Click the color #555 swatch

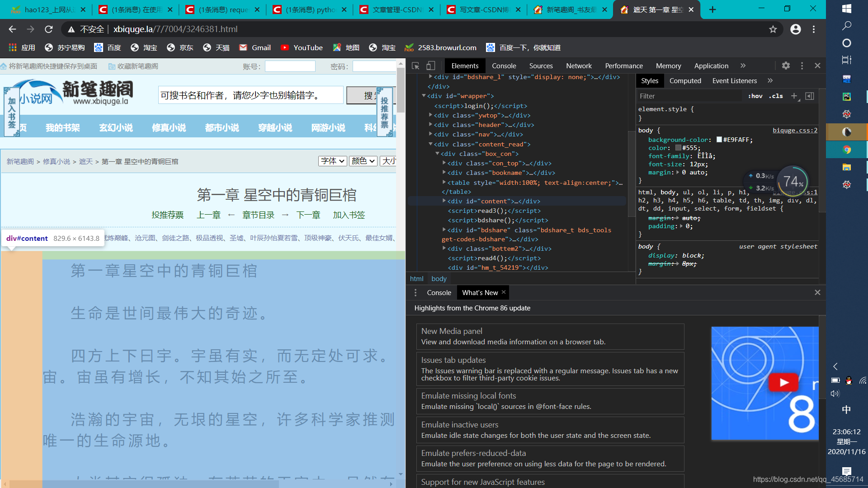coord(678,148)
